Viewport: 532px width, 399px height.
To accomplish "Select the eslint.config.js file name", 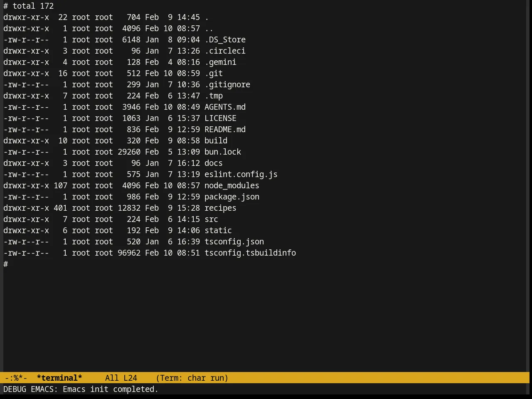I will point(241,175).
